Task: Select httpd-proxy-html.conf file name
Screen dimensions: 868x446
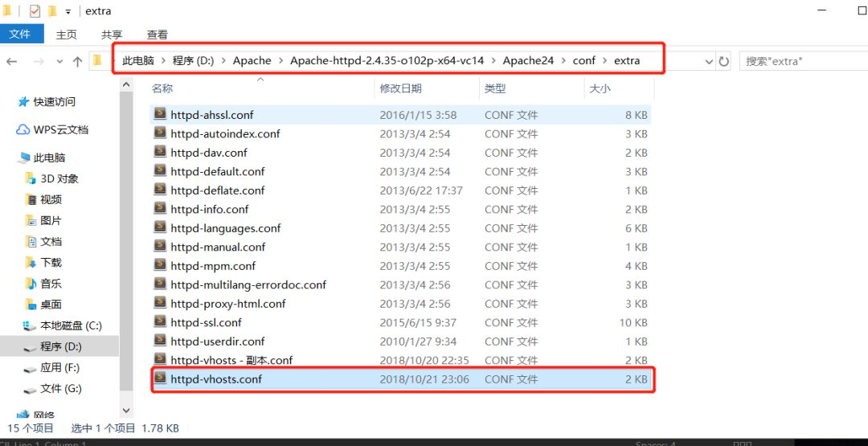Action: click(x=228, y=304)
